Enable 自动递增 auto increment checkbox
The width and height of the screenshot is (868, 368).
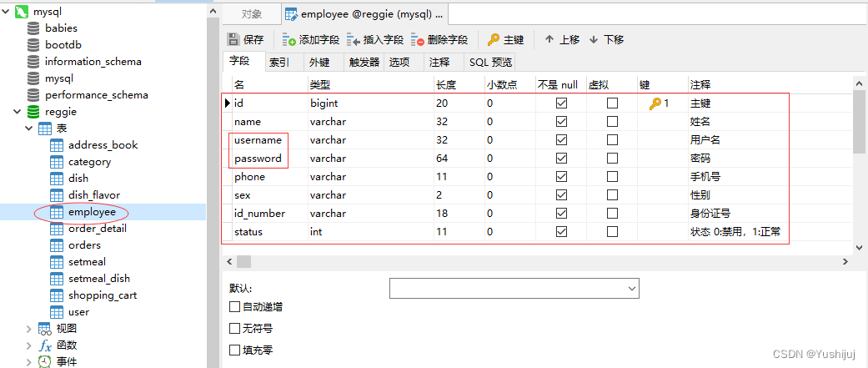234,306
